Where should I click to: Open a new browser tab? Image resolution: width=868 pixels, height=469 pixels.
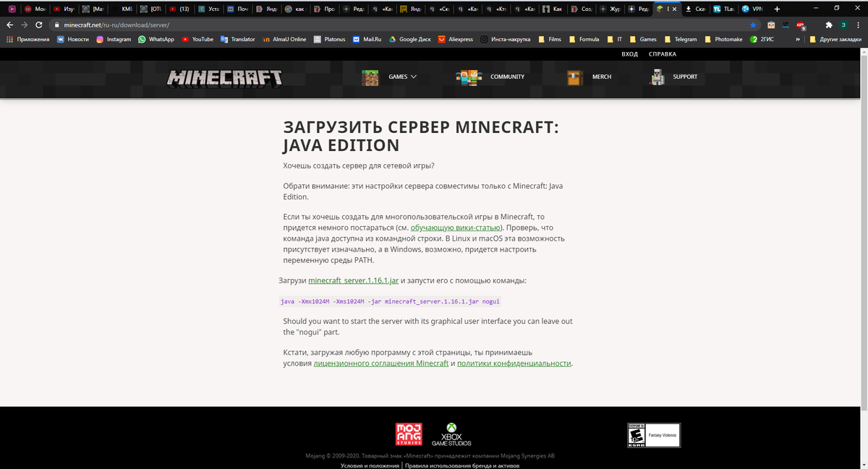pyautogui.click(x=777, y=9)
